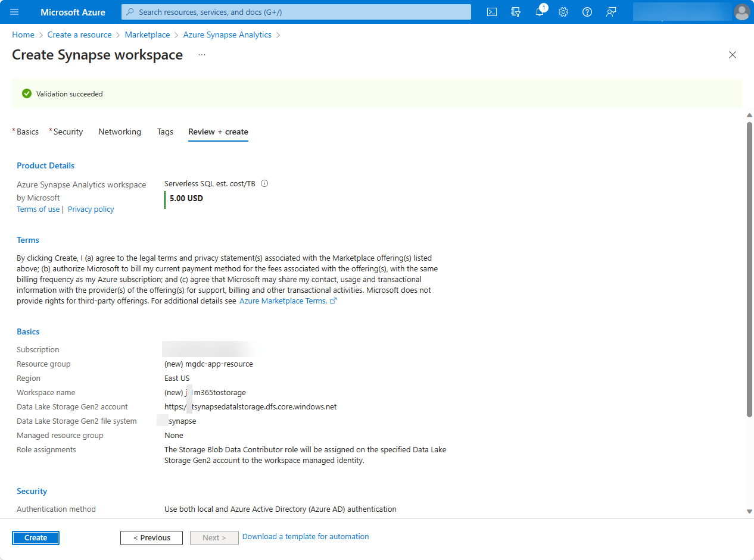The width and height of the screenshot is (754, 560).
Task: Open the Terms of use link
Action: 38,209
